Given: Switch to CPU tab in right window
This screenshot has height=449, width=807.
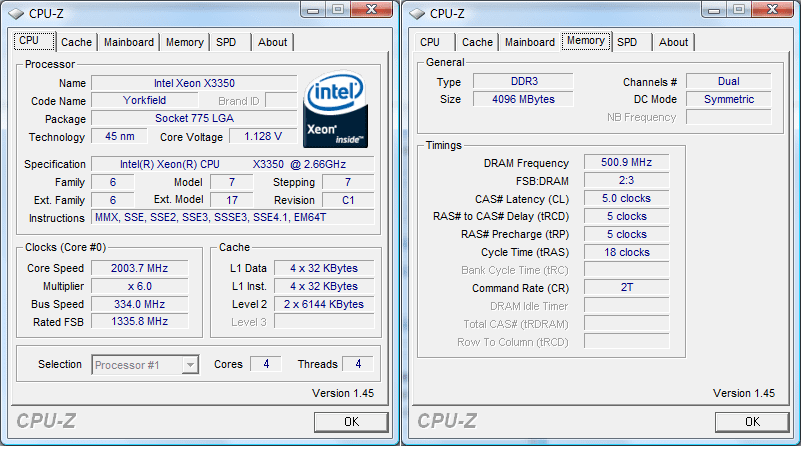Looking at the screenshot, I should 434,42.
